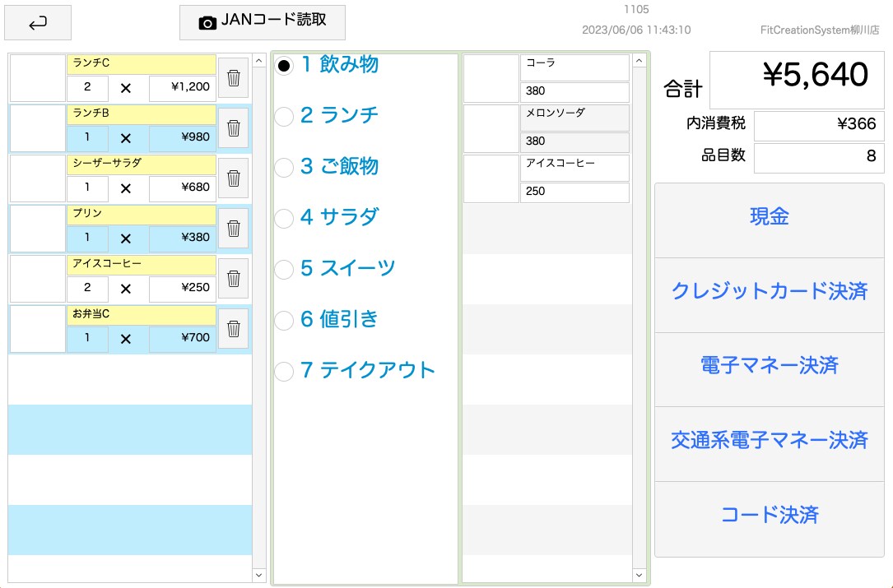The image size is (893, 588).
Task: Remove シーザーサラダ with its trash icon
Action: coord(234,178)
